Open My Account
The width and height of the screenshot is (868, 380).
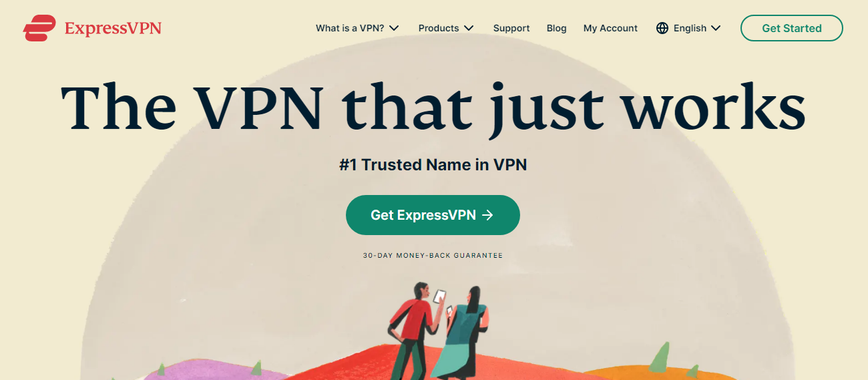pyautogui.click(x=610, y=28)
